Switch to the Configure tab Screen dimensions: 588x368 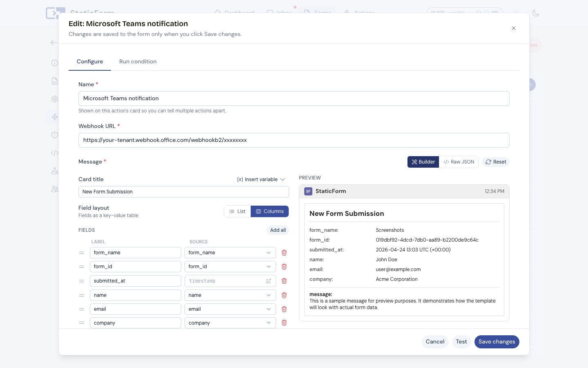(90, 62)
